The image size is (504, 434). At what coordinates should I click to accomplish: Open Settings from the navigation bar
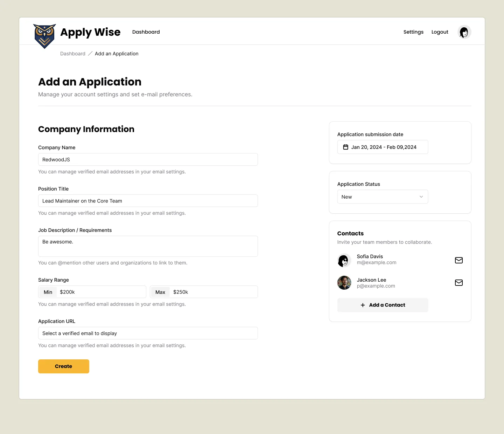pyautogui.click(x=413, y=32)
